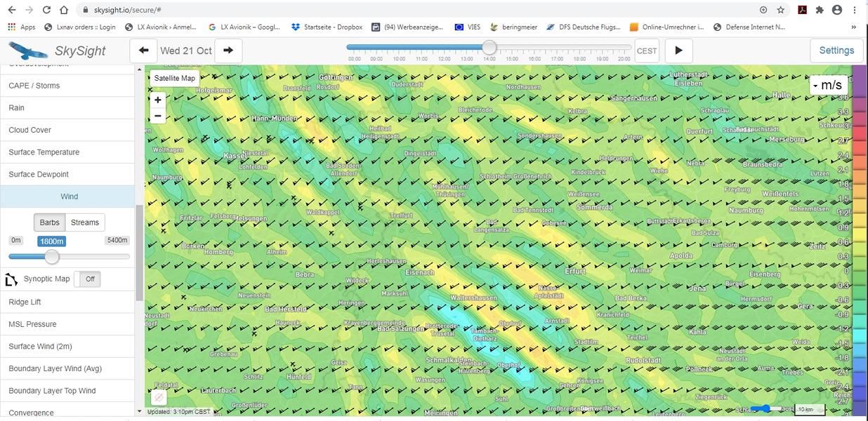
Task: Show more bookmarks with overflow chevron
Action: pyautogui.click(x=854, y=27)
